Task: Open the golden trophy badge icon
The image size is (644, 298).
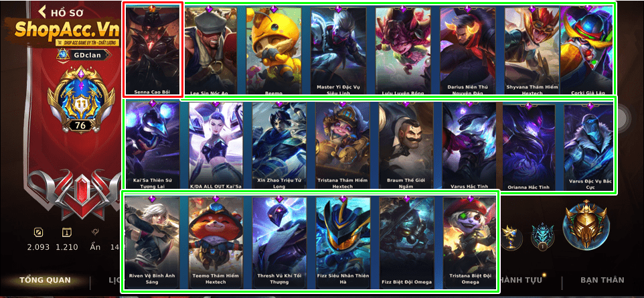Action: 511,237
